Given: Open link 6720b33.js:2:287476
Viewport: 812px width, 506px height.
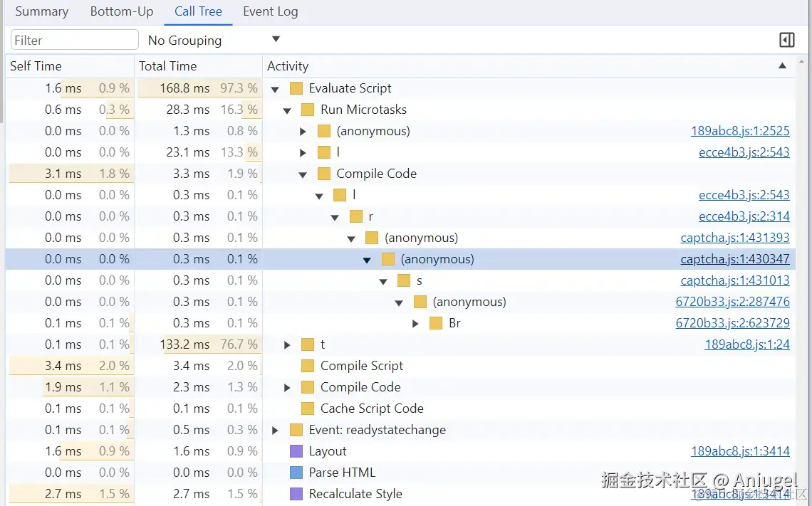Looking at the screenshot, I should click(x=732, y=302).
